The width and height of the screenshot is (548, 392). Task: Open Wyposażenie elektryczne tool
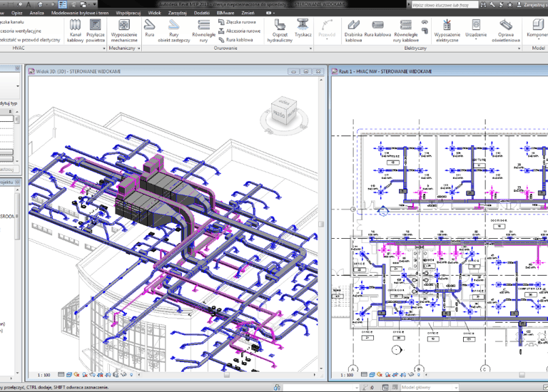pos(447,31)
